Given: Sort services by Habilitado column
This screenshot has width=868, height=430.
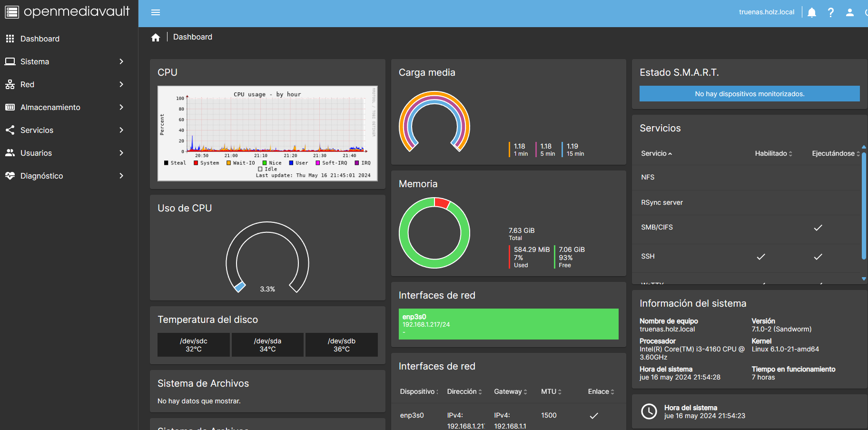Looking at the screenshot, I should tap(774, 153).
